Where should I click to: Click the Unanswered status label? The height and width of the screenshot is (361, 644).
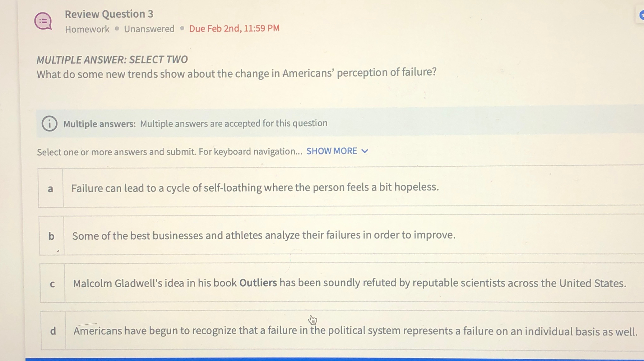coord(149,29)
